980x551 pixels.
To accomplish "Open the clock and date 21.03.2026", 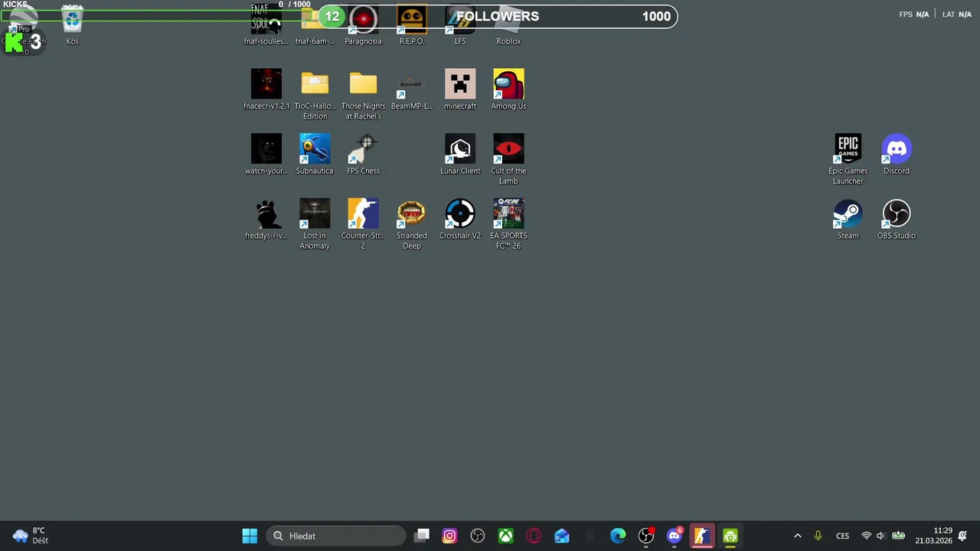I will (933, 536).
